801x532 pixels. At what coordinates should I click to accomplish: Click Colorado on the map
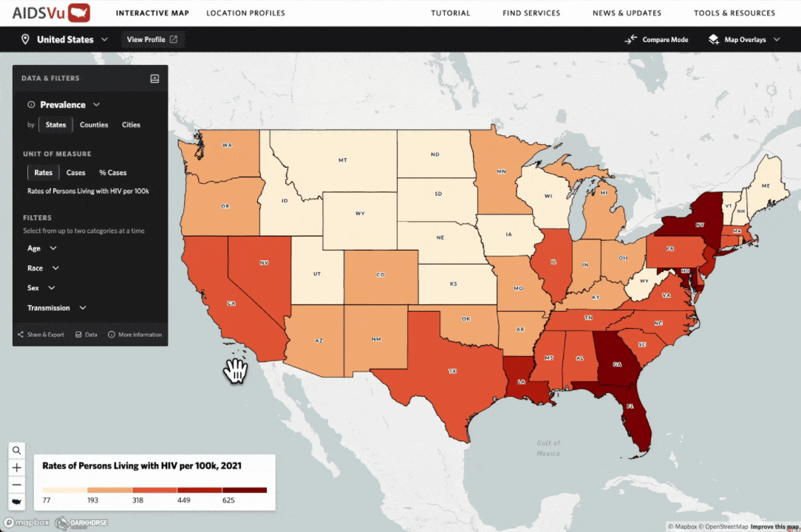click(381, 276)
